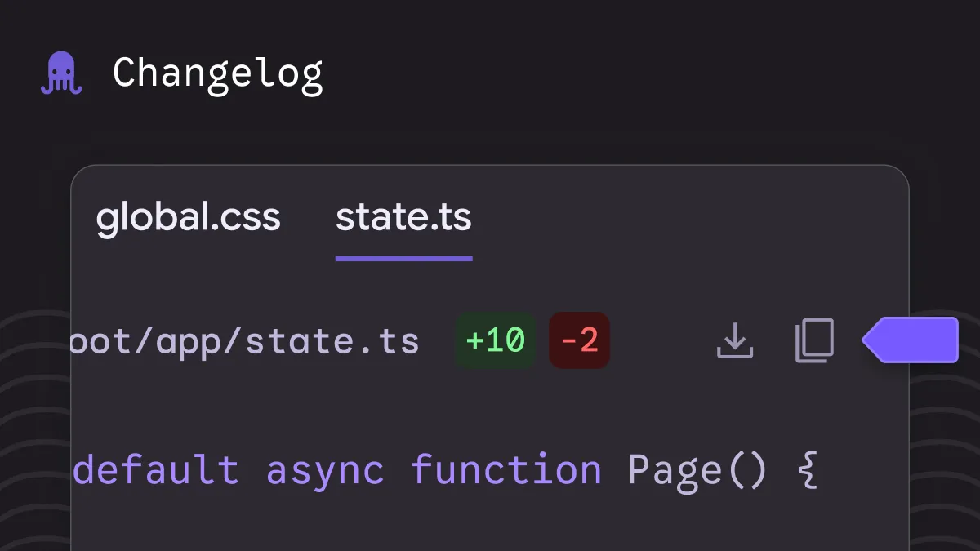Select the state.ts tab
Image resolution: width=980 pixels, height=551 pixels.
coord(403,218)
